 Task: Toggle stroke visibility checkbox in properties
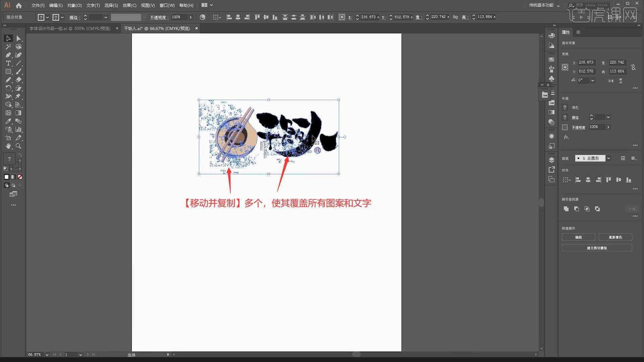point(565,117)
